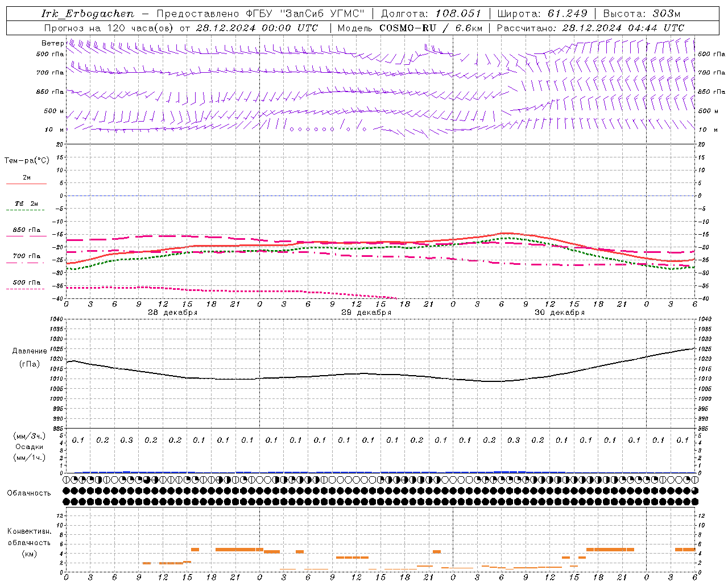Select the Прогноз на 120 часа(ов) text
The height and width of the screenshot is (582, 728).
click(109, 28)
